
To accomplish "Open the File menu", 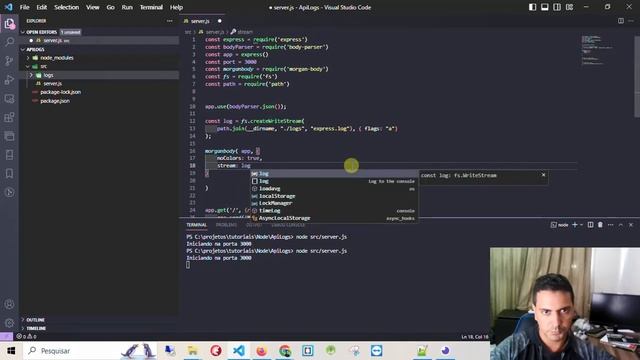I will point(24,7).
